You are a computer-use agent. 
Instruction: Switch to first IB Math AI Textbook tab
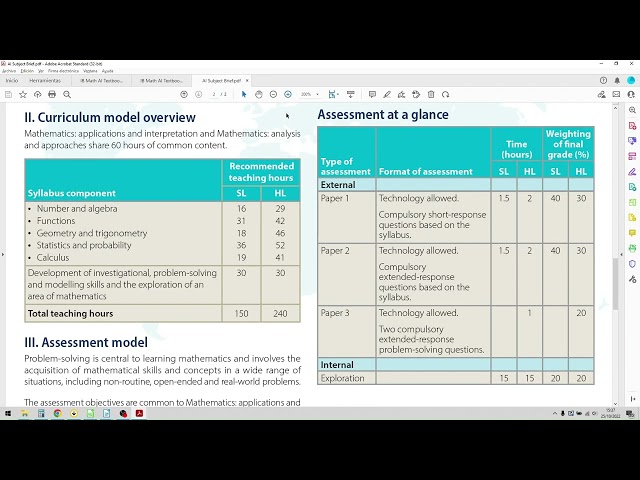click(x=102, y=81)
